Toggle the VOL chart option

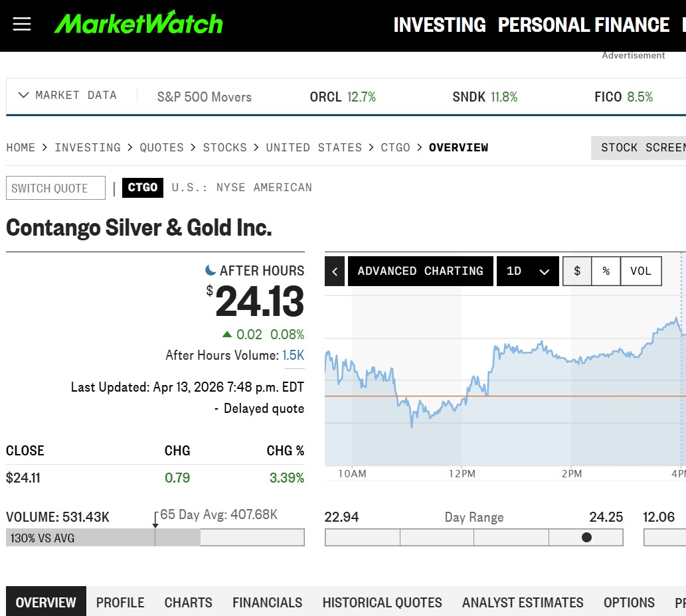pyautogui.click(x=641, y=271)
